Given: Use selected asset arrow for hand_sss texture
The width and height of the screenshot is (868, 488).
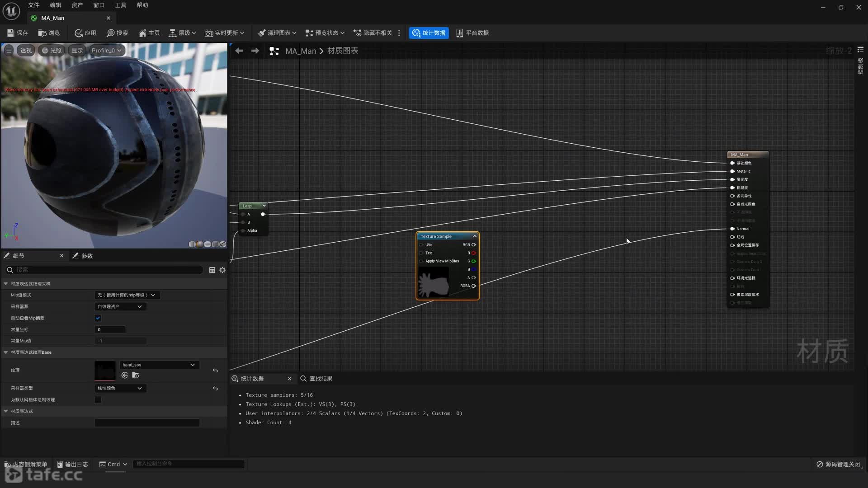Looking at the screenshot, I should pos(125,375).
